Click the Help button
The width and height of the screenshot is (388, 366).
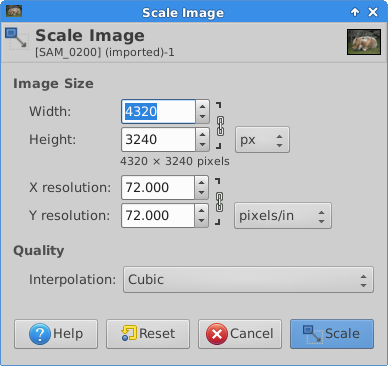point(56,334)
